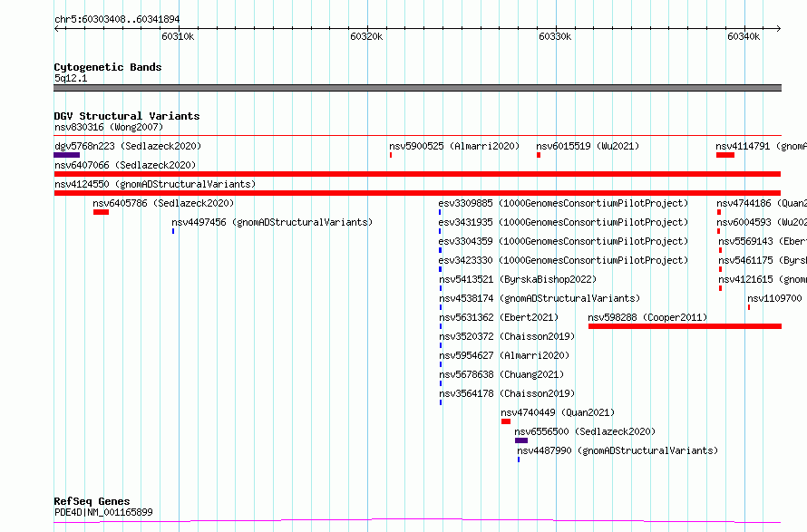Open nsv3520372 (Chaisson2019) label
The height and width of the screenshot is (532, 807).
point(507,336)
